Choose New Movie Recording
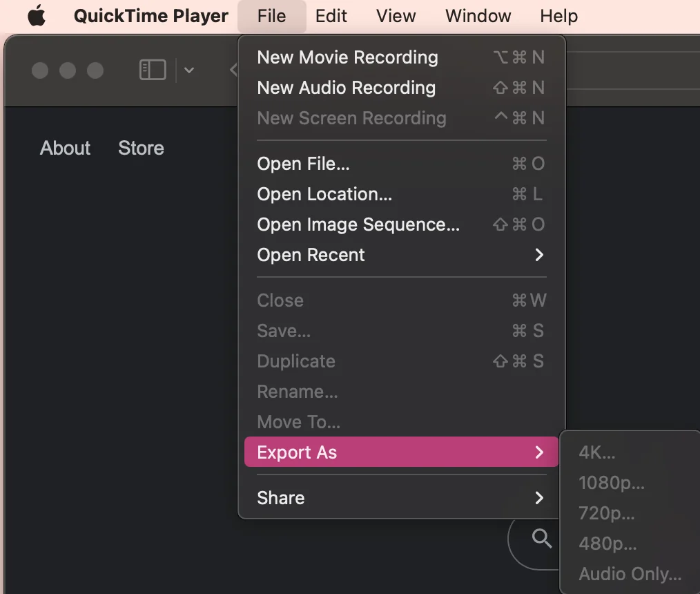This screenshot has height=594, width=700. (x=401, y=57)
